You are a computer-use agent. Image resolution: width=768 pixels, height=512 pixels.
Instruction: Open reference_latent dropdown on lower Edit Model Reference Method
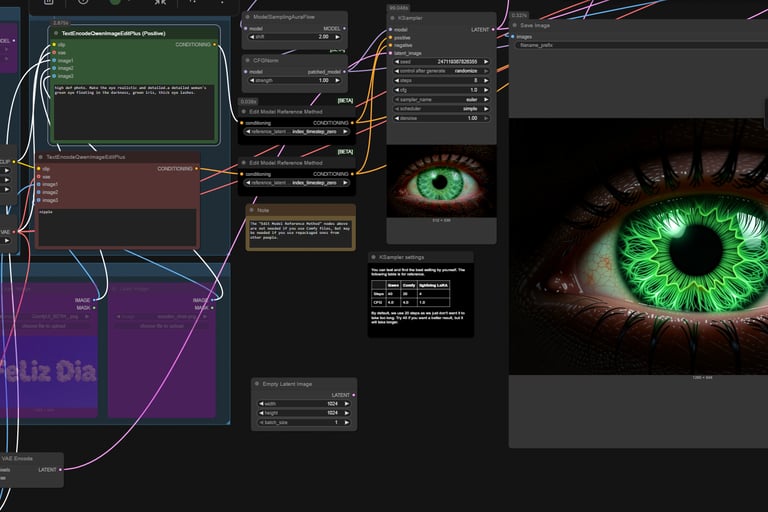pyautogui.click(x=297, y=183)
